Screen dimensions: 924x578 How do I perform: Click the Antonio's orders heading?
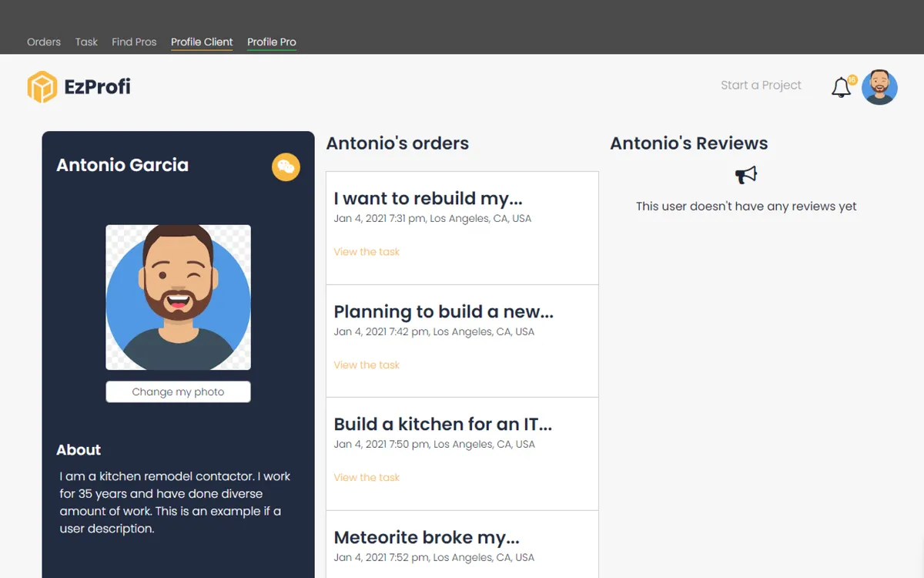click(x=397, y=143)
